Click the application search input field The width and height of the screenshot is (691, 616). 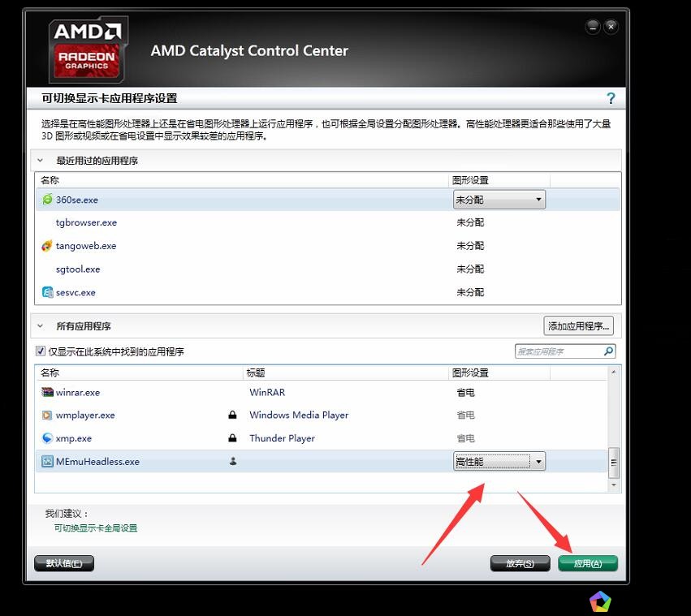[559, 351]
